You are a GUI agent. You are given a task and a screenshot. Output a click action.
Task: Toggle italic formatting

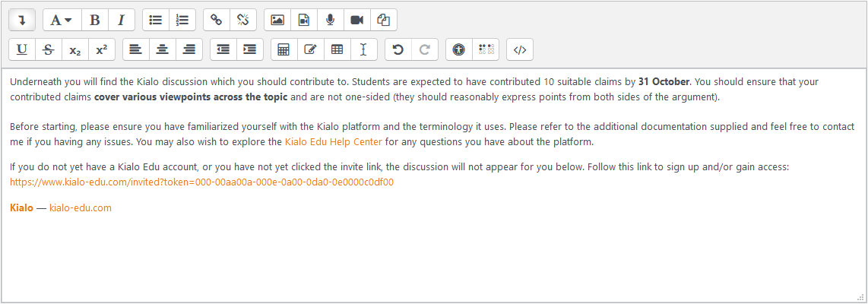(x=121, y=20)
